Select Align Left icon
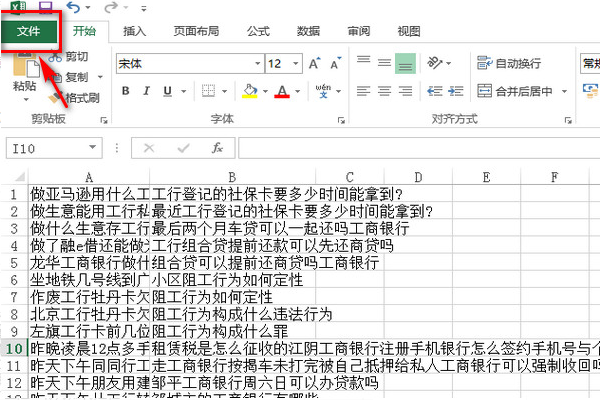This screenshot has width=600, height=400. [x=364, y=91]
